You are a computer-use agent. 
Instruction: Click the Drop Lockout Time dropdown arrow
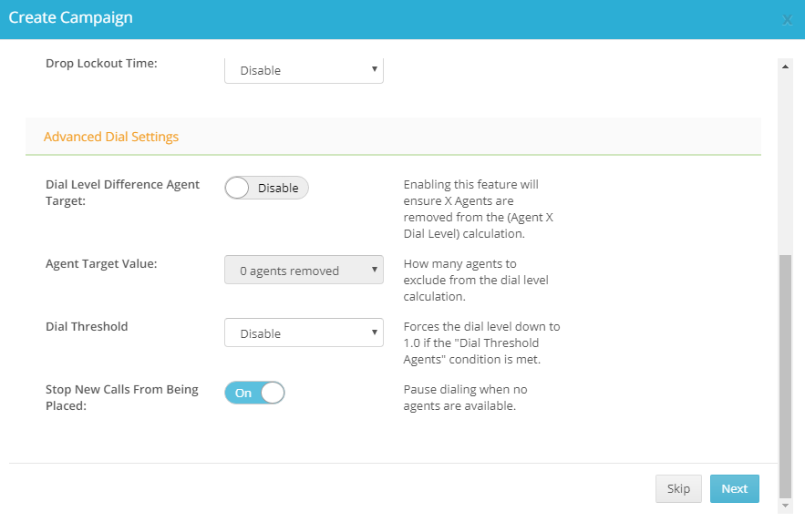point(375,68)
